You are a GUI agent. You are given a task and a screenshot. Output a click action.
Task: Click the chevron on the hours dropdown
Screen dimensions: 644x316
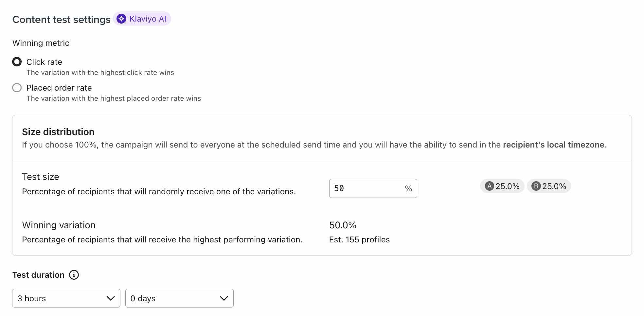110,298
